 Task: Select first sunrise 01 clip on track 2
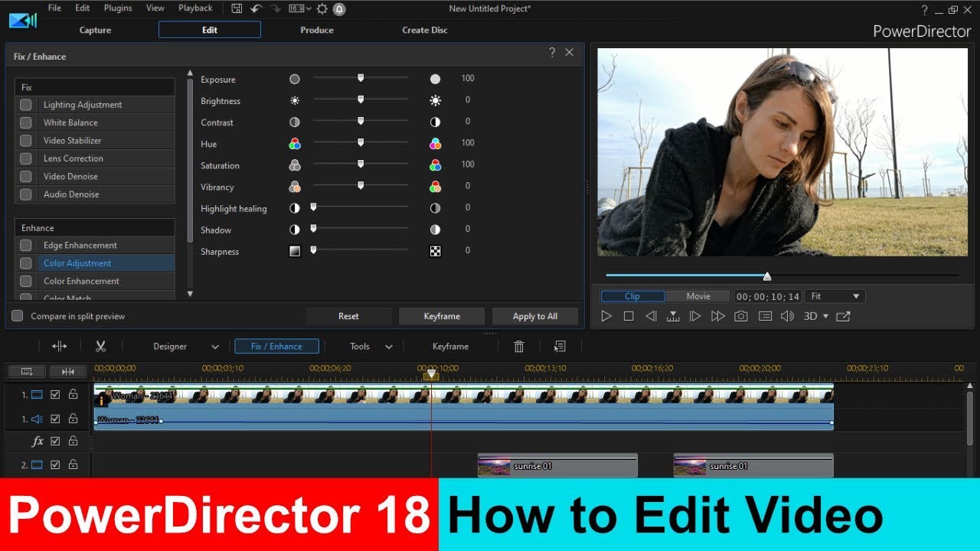pos(557,465)
